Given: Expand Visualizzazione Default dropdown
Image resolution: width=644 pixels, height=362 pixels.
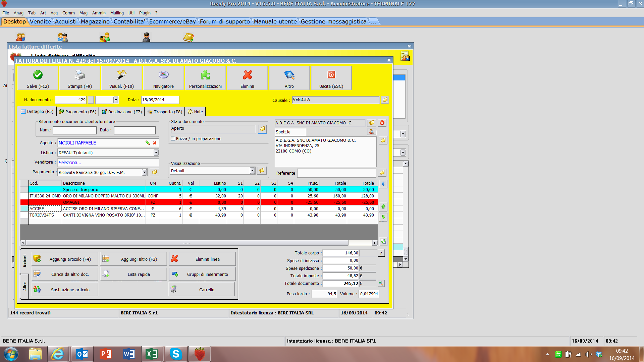Looking at the screenshot, I should click(252, 171).
